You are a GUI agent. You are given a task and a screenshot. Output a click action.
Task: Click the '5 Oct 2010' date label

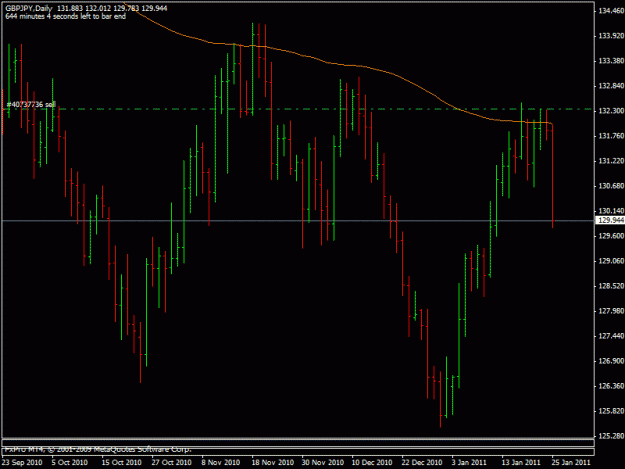coord(70,462)
